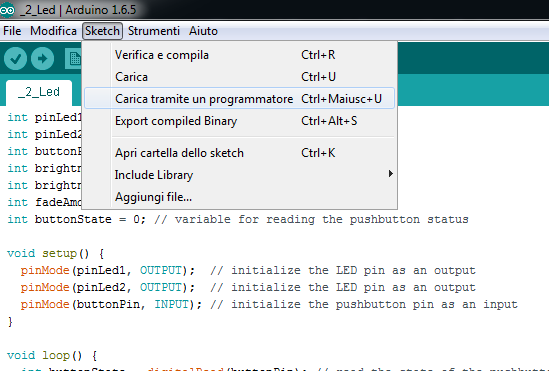Open the Aiuto menu

point(203,31)
